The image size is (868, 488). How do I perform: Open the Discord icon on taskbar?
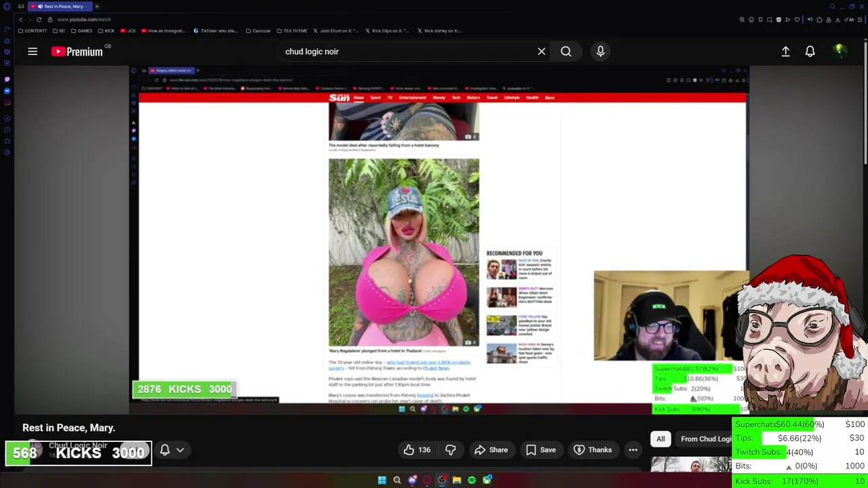click(x=412, y=481)
